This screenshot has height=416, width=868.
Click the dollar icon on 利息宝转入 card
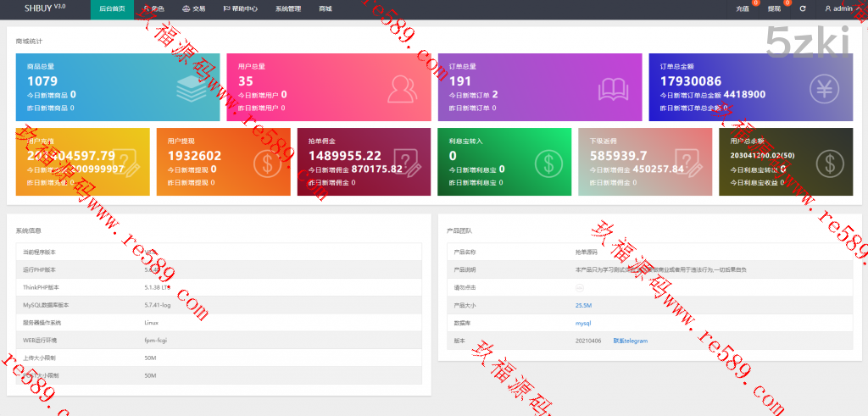pos(548,162)
